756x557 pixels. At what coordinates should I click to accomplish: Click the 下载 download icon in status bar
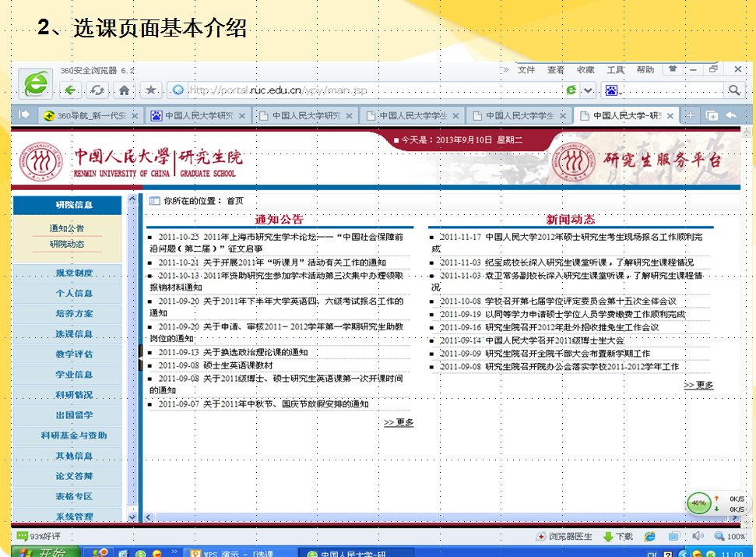tap(619, 537)
